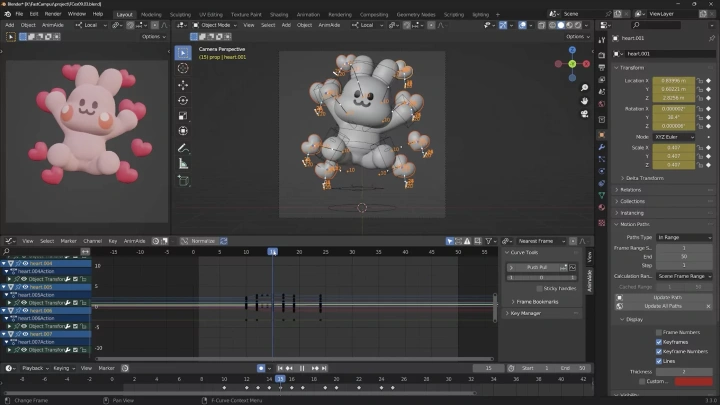
Task: Select the Scale tool
Action: (x=183, y=116)
